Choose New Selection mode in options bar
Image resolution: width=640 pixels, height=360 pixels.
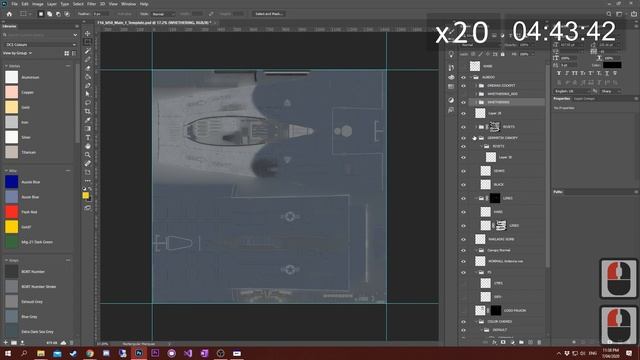[x=41, y=14]
